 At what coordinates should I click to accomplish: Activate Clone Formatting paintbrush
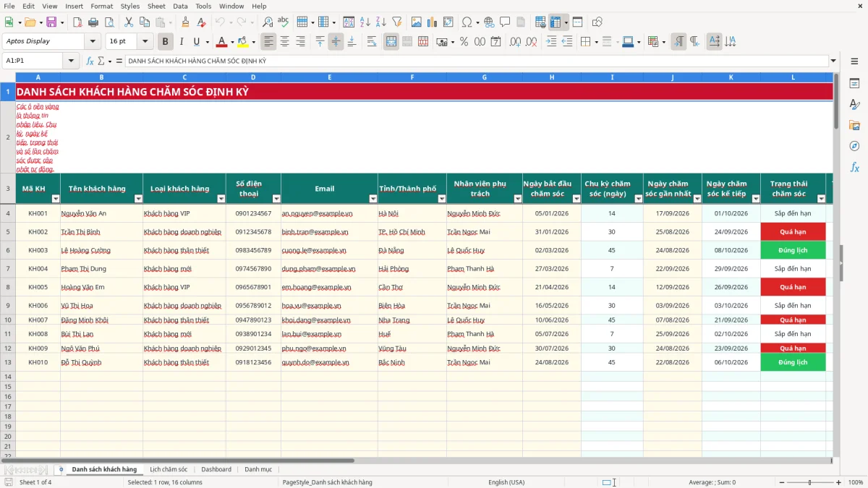[x=185, y=22]
